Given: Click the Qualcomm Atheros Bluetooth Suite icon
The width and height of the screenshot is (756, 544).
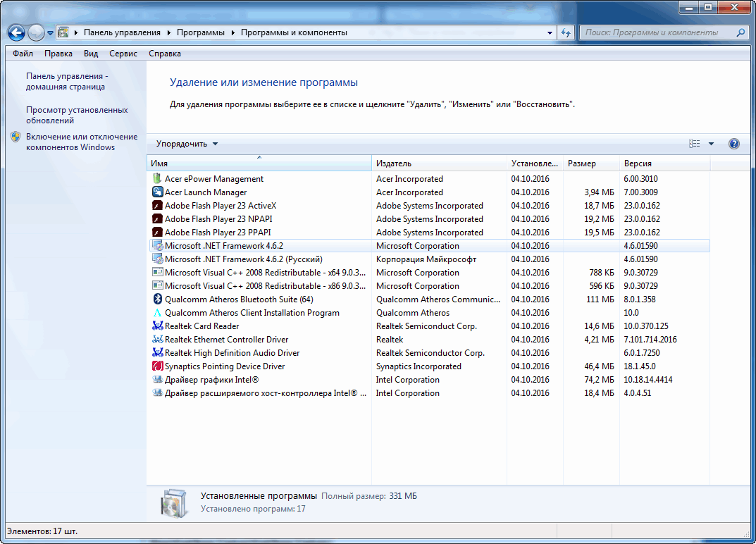Looking at the screenshot, I should (157, 299).
